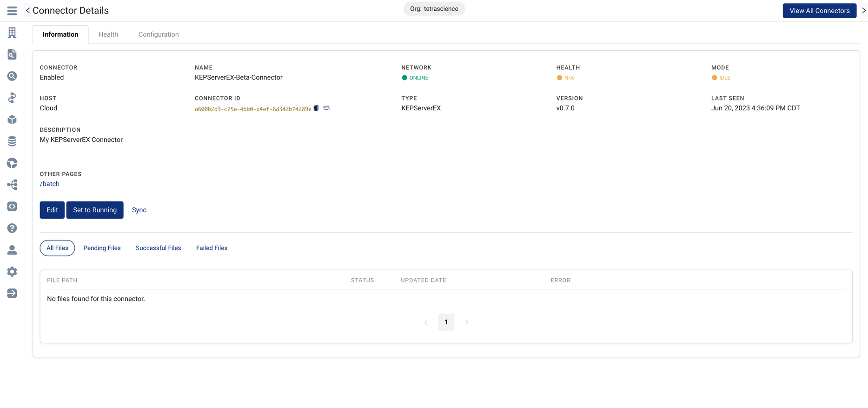
Task: Click the KEPServerEX type value
Action: 421,108
